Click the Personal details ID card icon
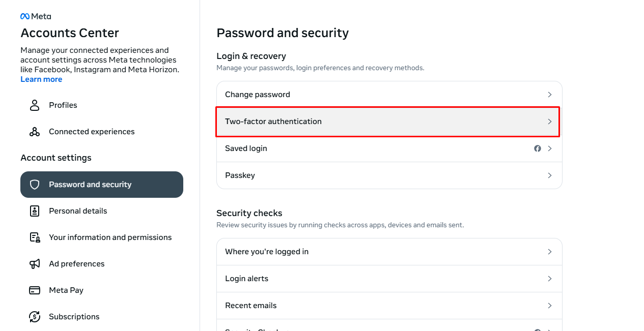 pos(35,211)
